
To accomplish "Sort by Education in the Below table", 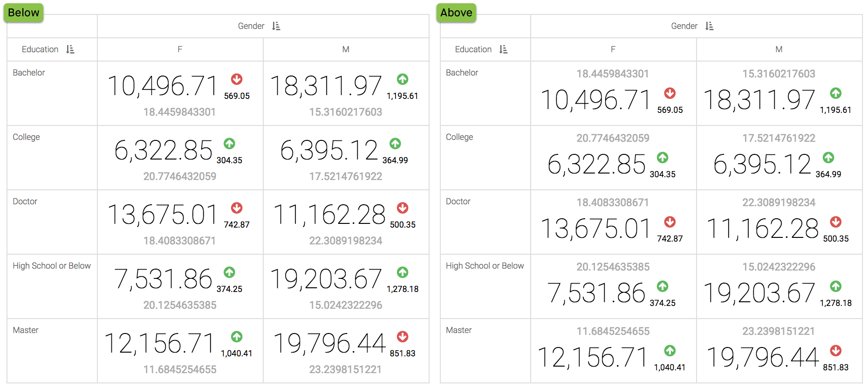I will pyautogui.click(x=70, y=49).
